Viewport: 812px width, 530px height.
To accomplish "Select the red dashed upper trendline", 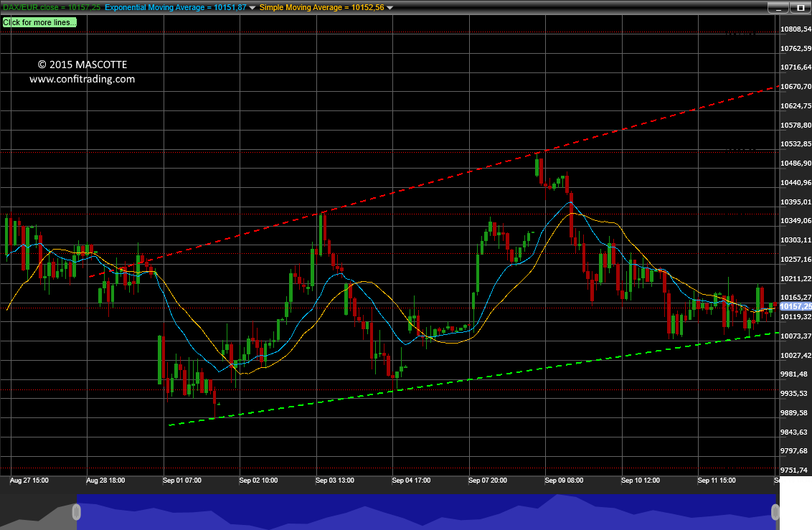I will click(435, 181).
